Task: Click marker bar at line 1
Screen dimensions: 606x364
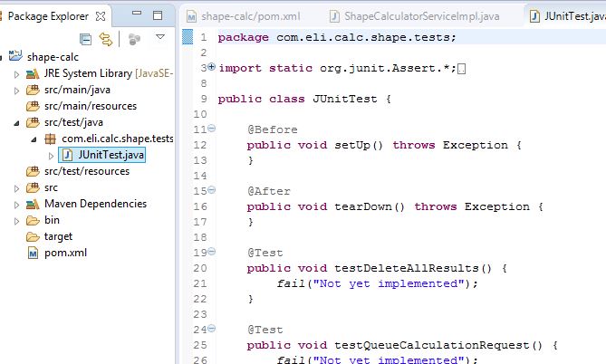Action: (x=188, y=37)
